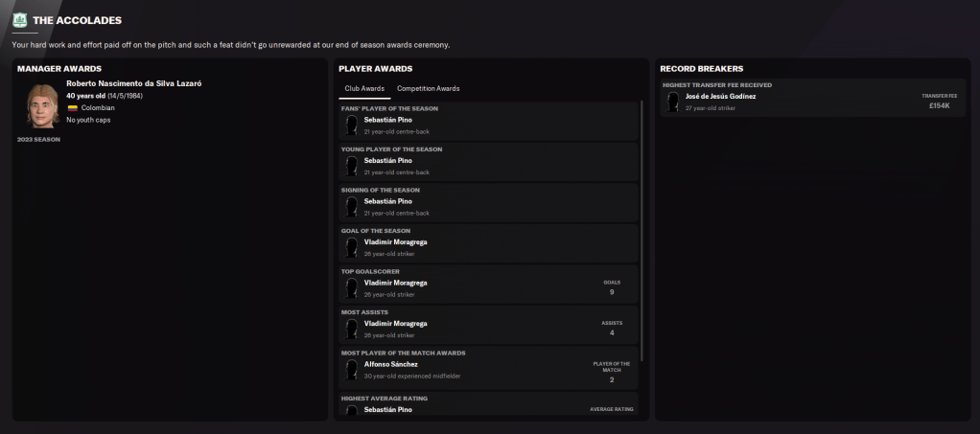Click player silhouette in Top Goalscorer row

coord(352,288)
